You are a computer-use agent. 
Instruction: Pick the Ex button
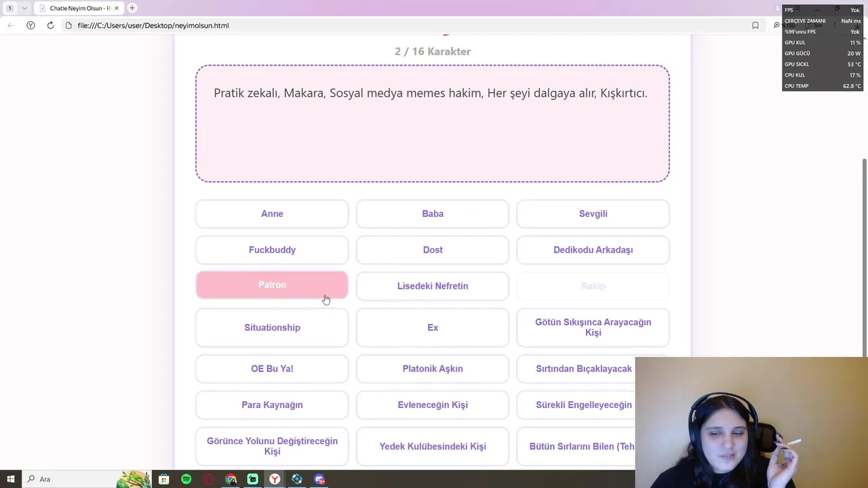coord(433,327)
